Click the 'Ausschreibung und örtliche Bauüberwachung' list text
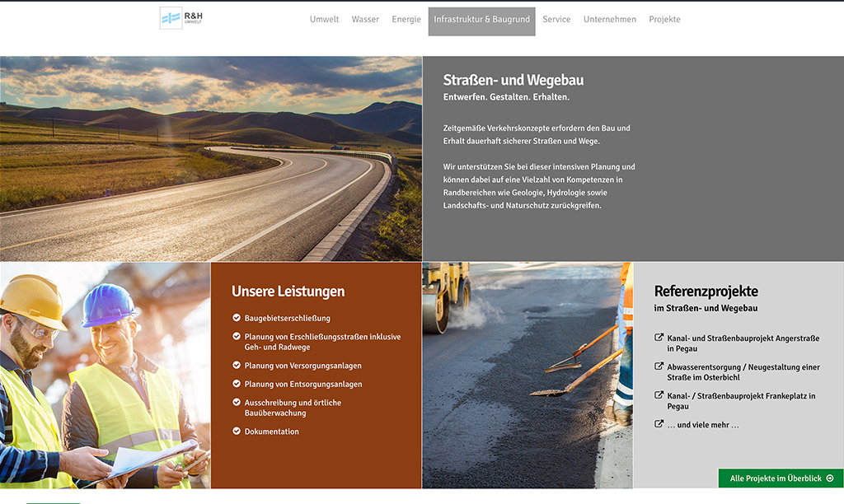The image size is (844, 504). [293, 408]
